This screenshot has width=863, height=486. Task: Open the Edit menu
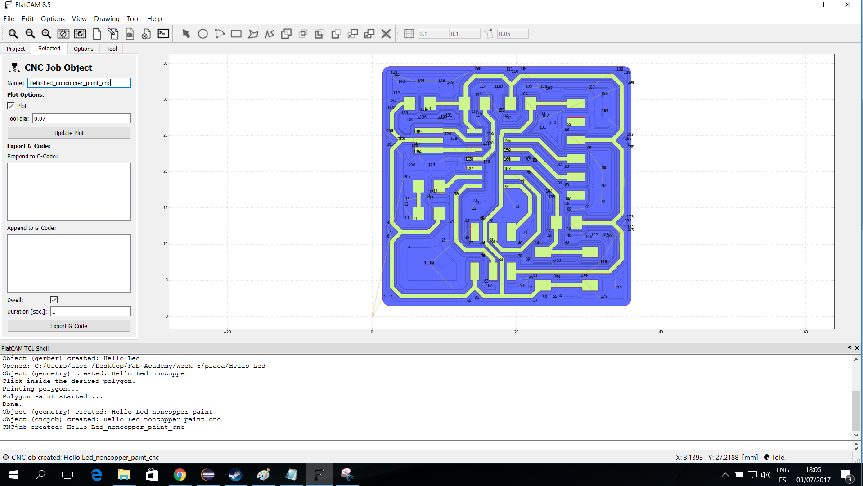coord(28,19)
